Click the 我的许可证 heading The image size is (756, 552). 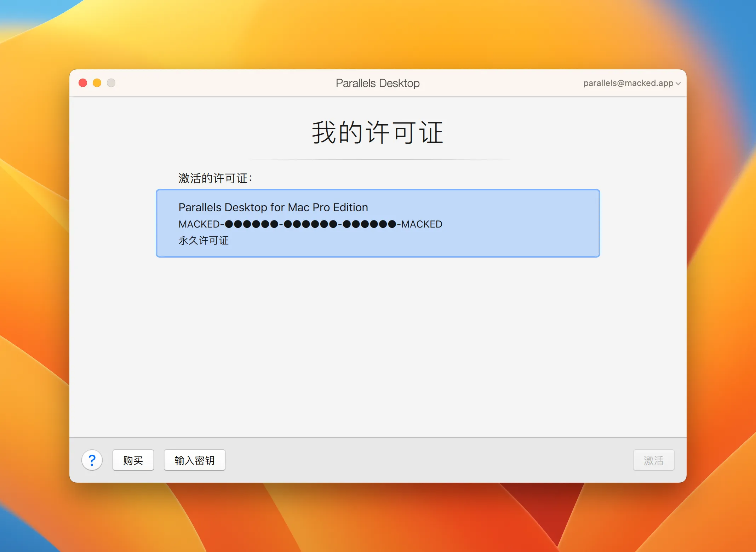pos(377,132)
